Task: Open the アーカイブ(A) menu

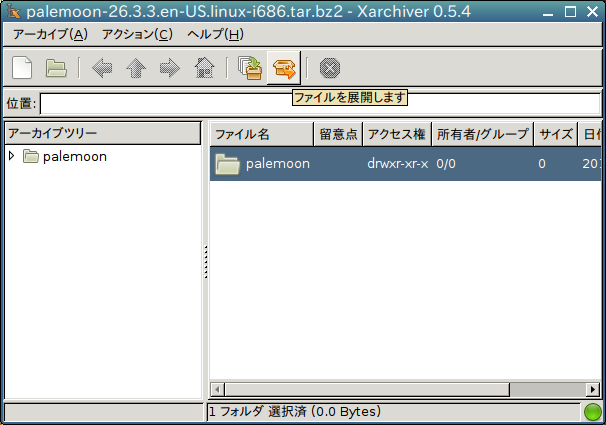Action: pyautogui.click(x=50, y=34)
